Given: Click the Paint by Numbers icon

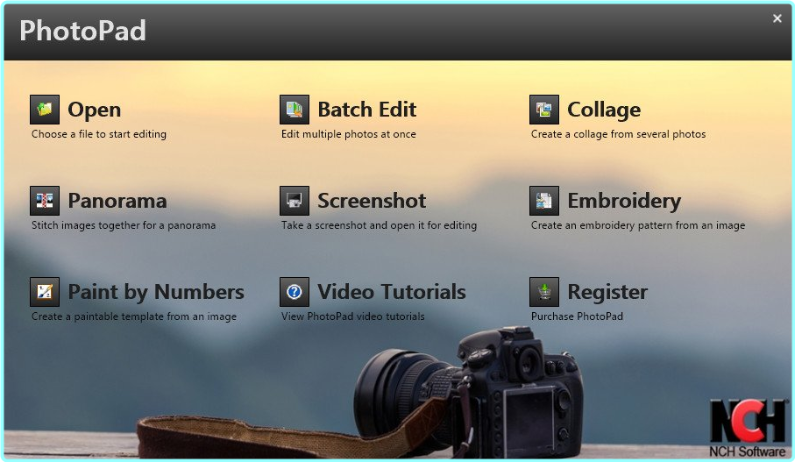Looking at the screenshot, I should (45, 292).
